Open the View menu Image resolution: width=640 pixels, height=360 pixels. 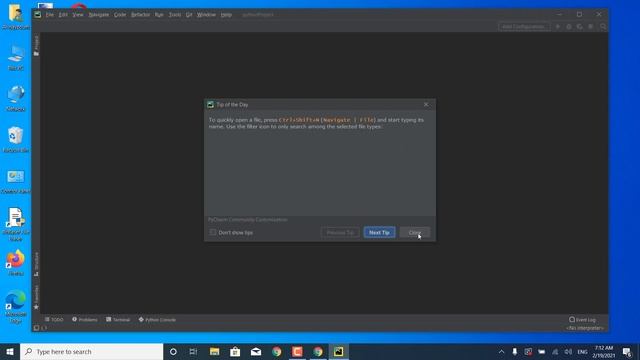pyautogui.click(x=78, y=15)
